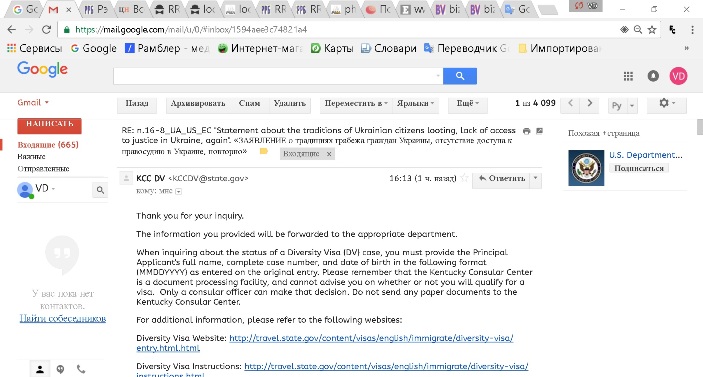Viewport: 703px width, 377px height.
Task: Open the input language Ру dropdown arrow
Action: [632, 106]
